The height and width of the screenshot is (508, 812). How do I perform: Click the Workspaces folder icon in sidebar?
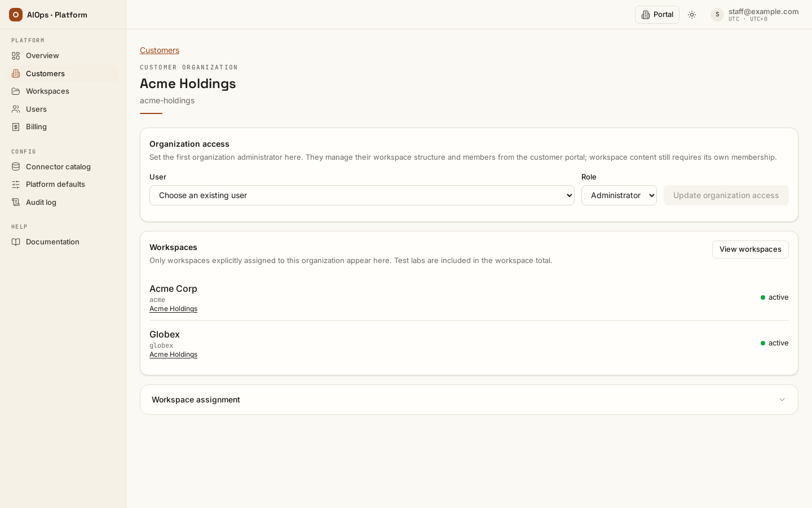coord(16,91)
